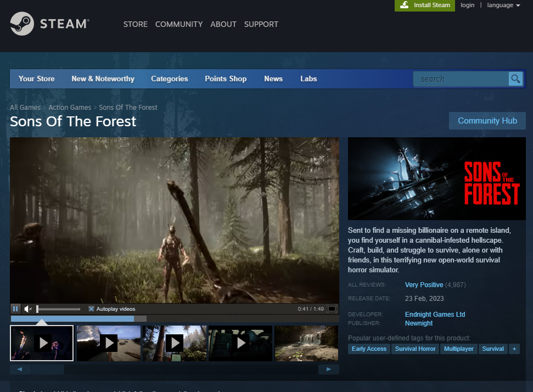
Task: Toggle the Multiplayer tag
Action: [x=459, y=349]
